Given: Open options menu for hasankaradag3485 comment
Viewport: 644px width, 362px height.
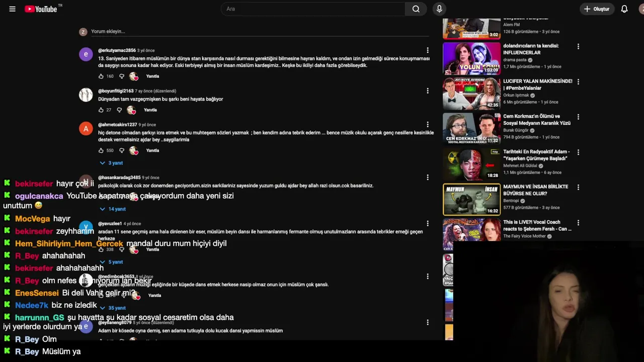Looking at the screenshot, I should 428,177.
